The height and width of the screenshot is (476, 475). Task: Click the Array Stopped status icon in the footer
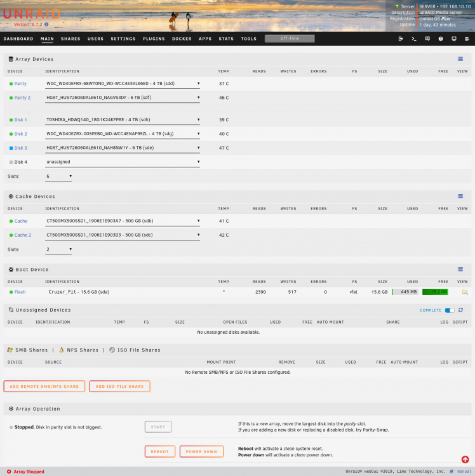click(x=9, y=472)
